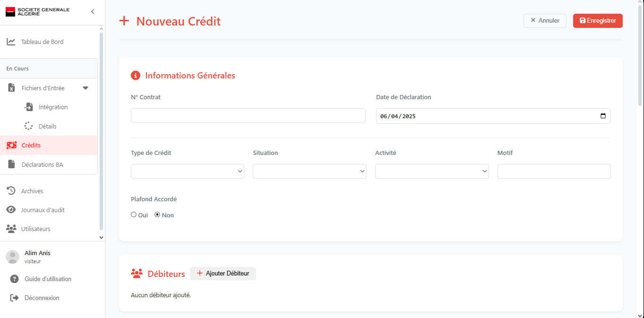
Task: Click the Intégration icon in sidebar
Action: point(29,107)
